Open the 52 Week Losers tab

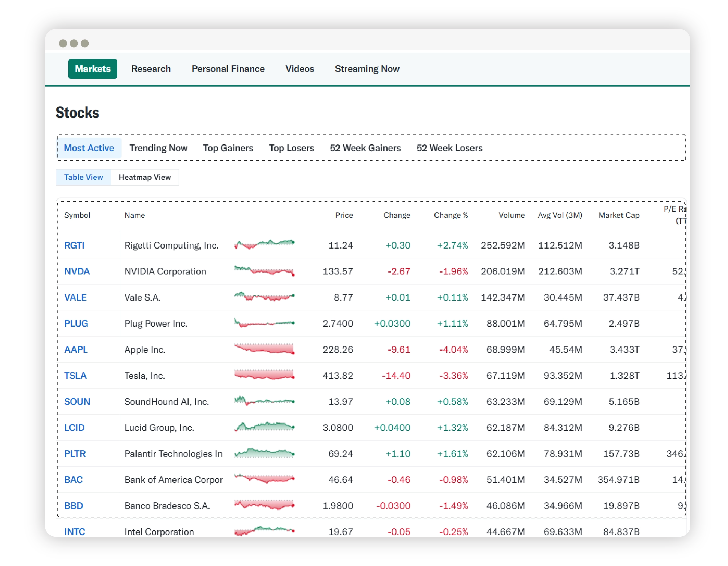[x=449, y=148]
